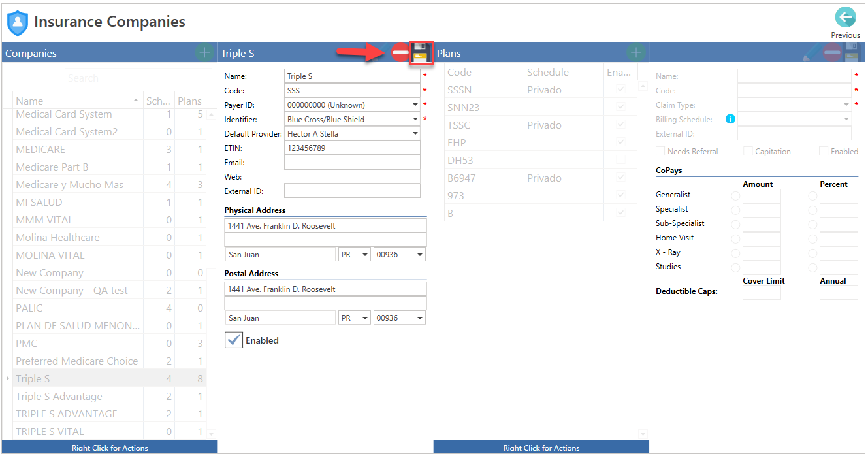The height and width of the screenshot is (456, 868).
Task: Add a new plan with plus icon
Action: [635, 53]
